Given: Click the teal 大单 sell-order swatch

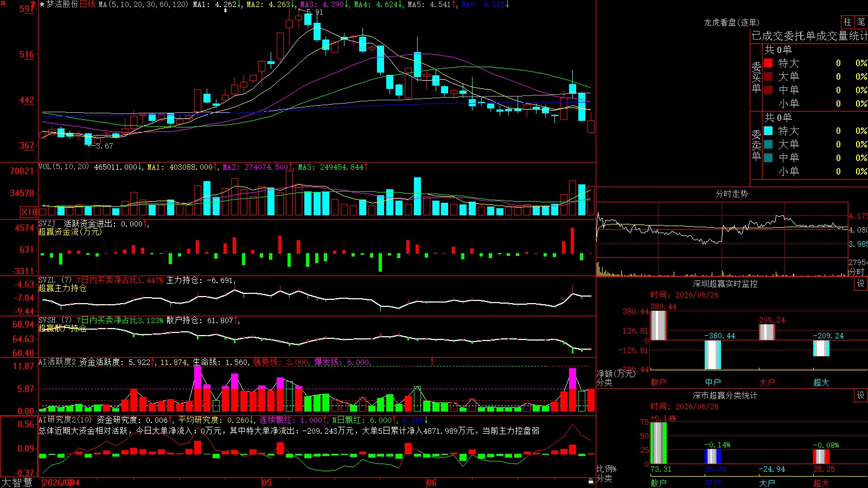Looking at the screenshot, I should 768,144.
